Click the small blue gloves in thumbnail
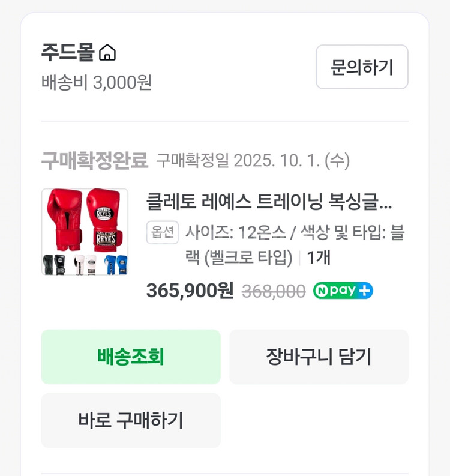 point(115,264)
